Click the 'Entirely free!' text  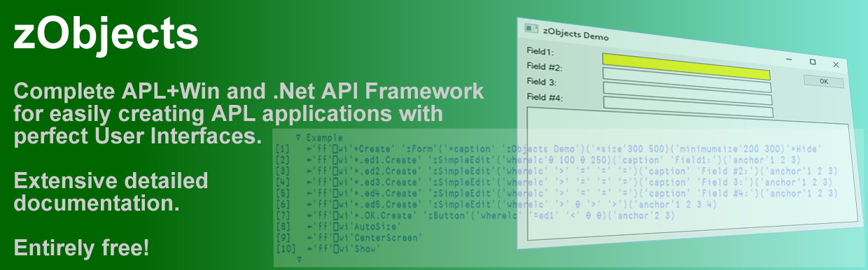coord(81,248)
